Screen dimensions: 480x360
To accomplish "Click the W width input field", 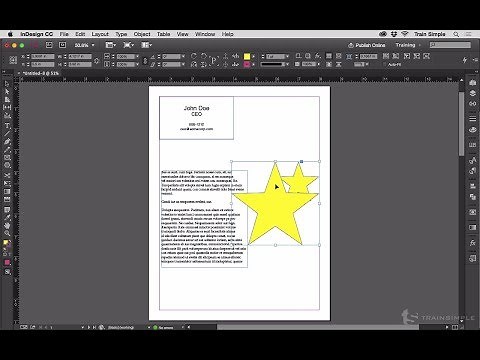I will point(80,57).
